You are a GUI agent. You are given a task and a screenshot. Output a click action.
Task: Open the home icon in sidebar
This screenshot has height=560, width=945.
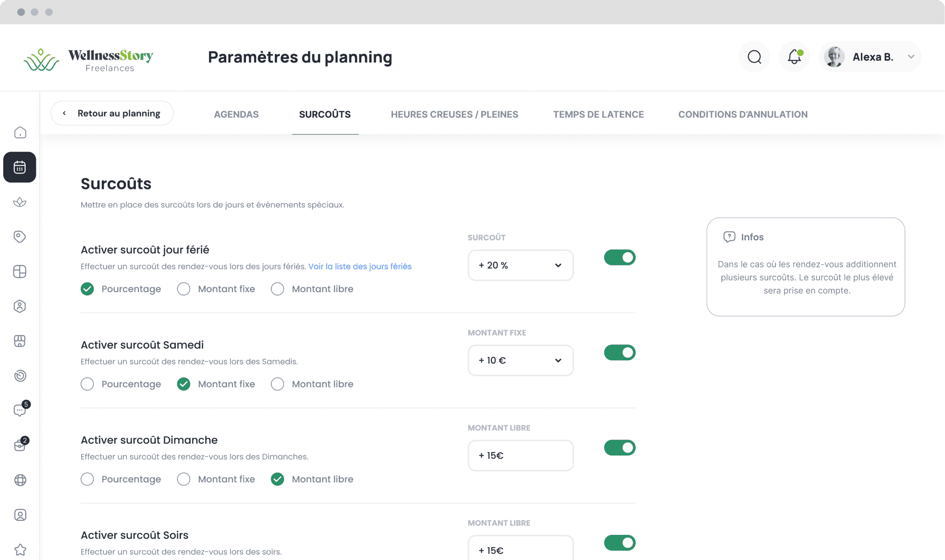click(x=20, y=133)
